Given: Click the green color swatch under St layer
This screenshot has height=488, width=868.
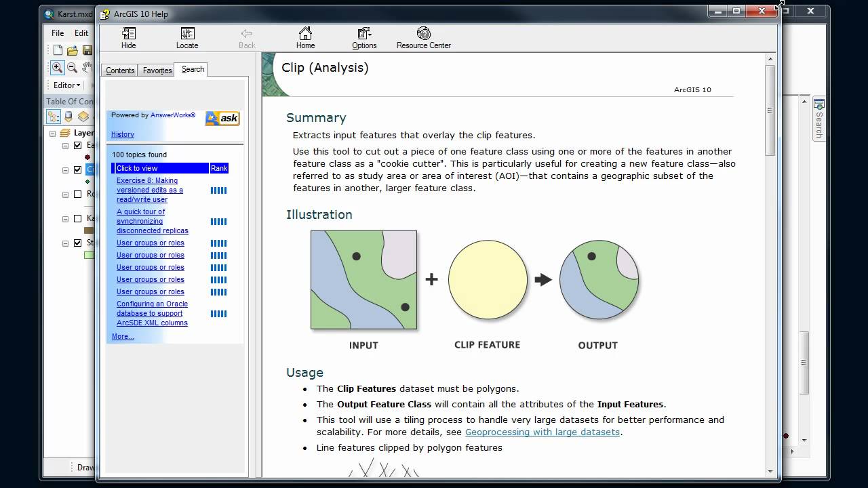Looking at the screenshot, I should click(89, 253).
